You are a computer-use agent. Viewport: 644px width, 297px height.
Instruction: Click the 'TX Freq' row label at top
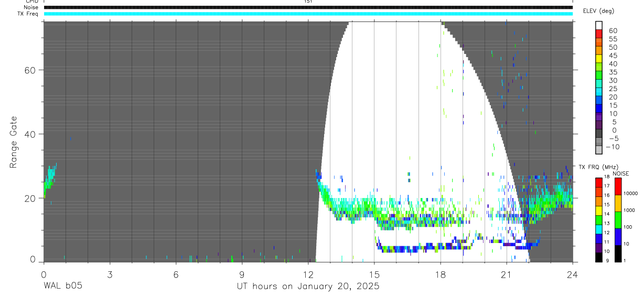click(28, 14)
